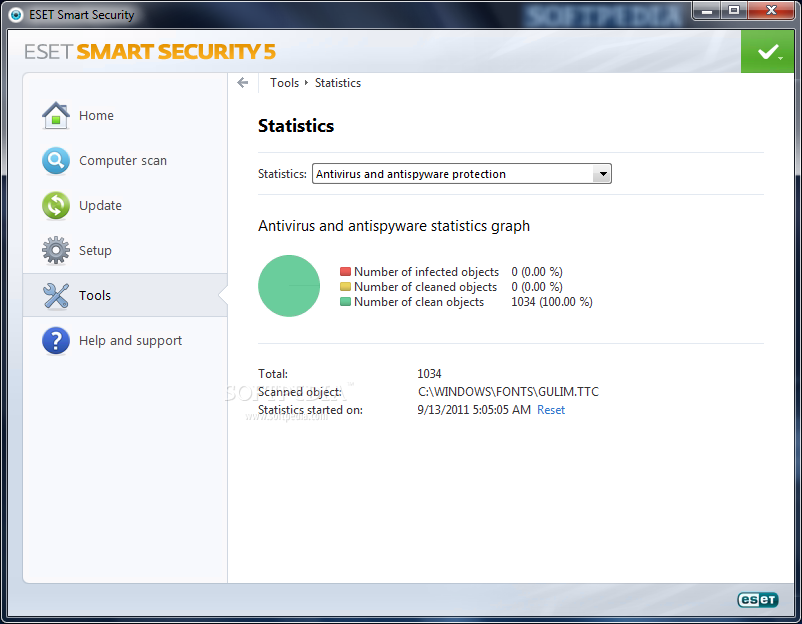Click the Tools breadcrumb link

pos(284,83)
